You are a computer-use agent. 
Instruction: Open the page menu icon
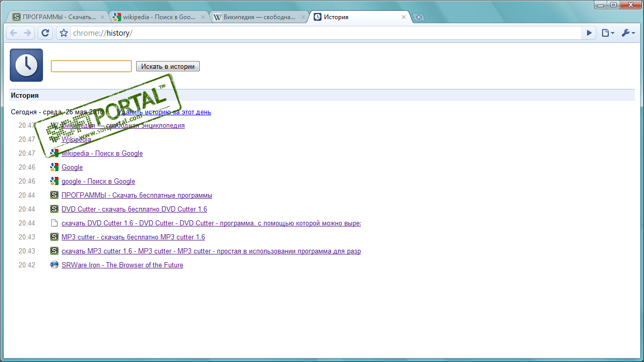pyautogui.click(x=608, y=33)
